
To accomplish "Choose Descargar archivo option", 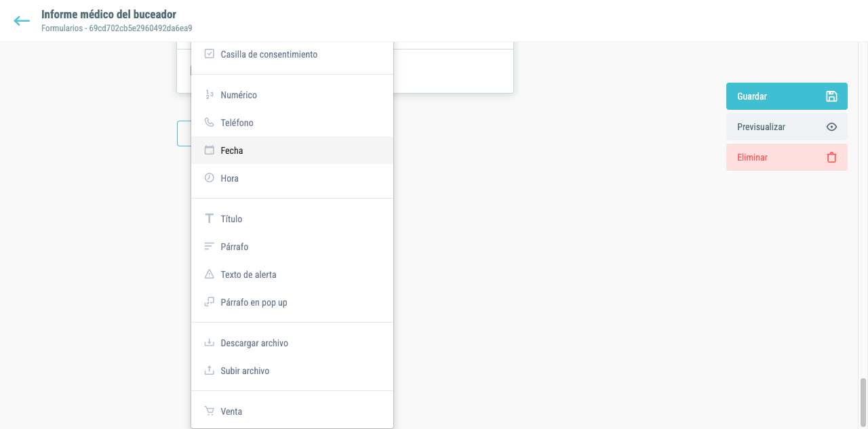I will pyautogui.click(x=292, y=343).
